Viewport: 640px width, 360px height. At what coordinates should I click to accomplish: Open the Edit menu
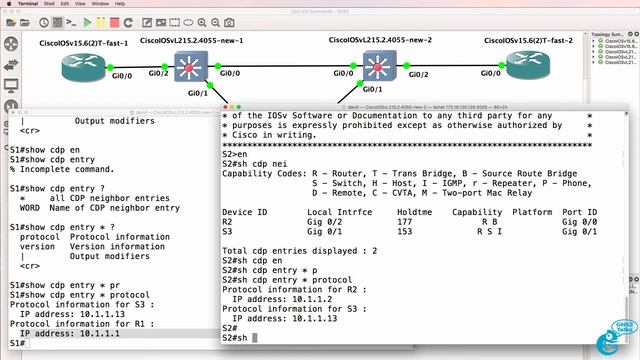tap(64, 3)
